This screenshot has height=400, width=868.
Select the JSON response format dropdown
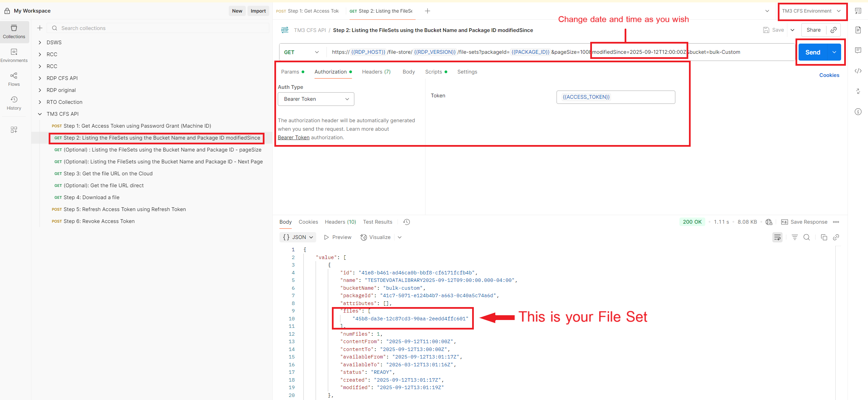click(298, 237)
